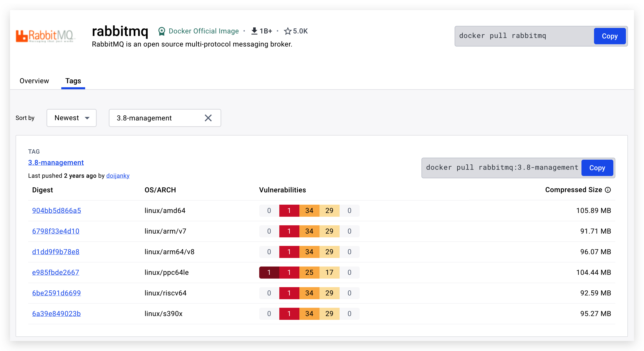Screen dimensions: 644x351
Task: Open the doijanky user profile link
Action: [x=118, y=176]
